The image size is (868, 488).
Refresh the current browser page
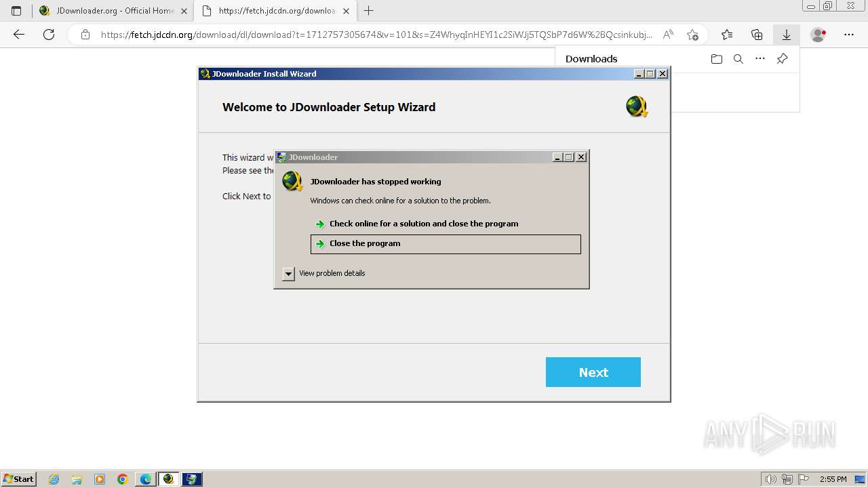coord(49,35)
